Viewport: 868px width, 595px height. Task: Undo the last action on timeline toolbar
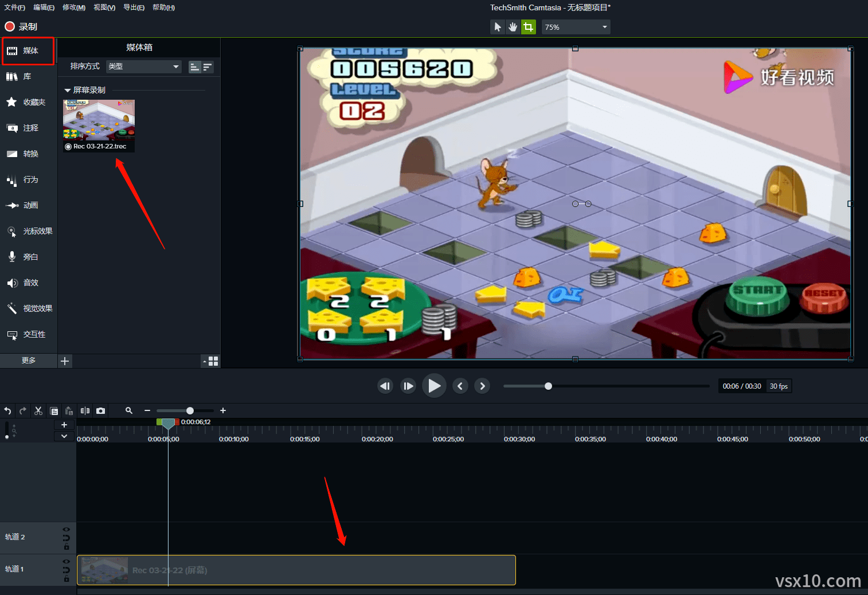click(x=7, y=410)
